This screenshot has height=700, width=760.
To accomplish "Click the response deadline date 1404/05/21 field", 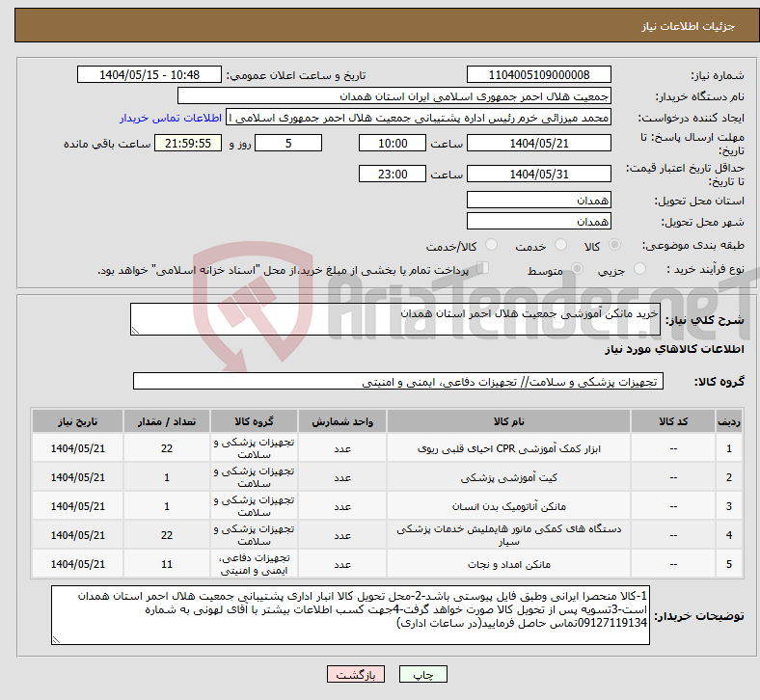I will coord(538,144).
